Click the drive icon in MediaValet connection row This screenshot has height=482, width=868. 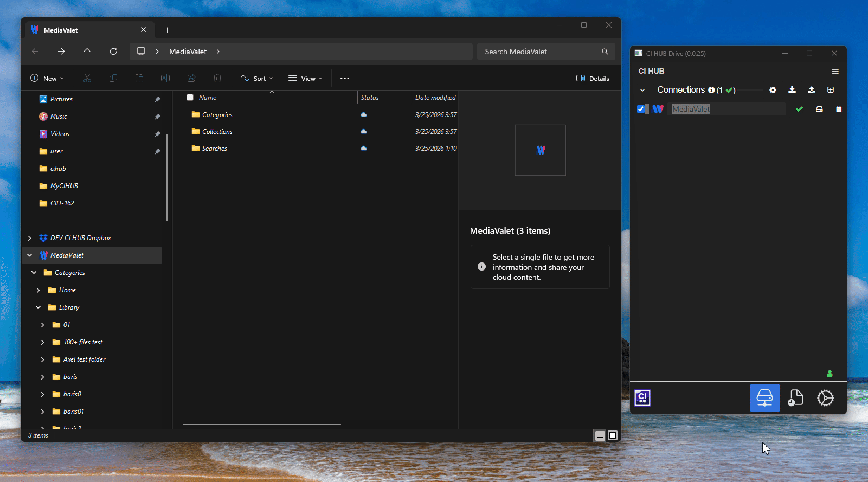(819, 109)
